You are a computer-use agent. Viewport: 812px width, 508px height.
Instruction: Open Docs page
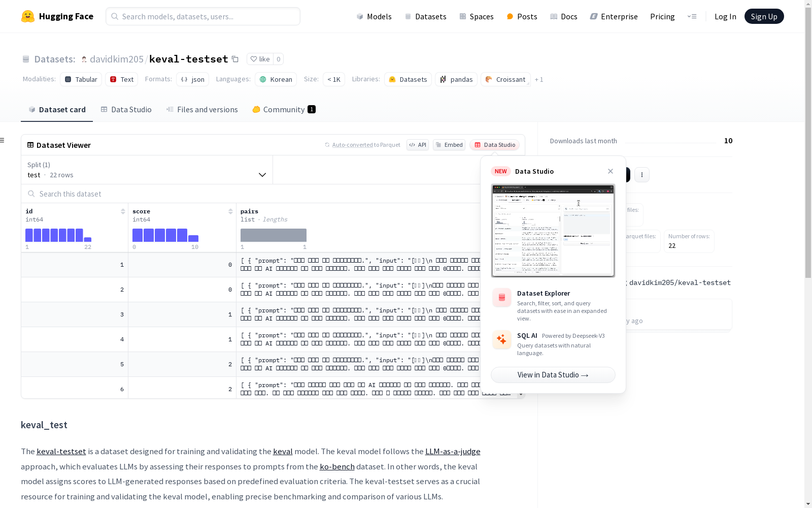click(x=564, y=16)
